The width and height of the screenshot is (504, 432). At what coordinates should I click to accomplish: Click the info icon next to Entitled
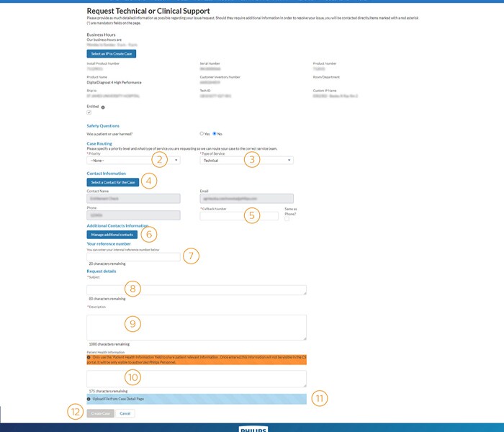click(103, 107)
